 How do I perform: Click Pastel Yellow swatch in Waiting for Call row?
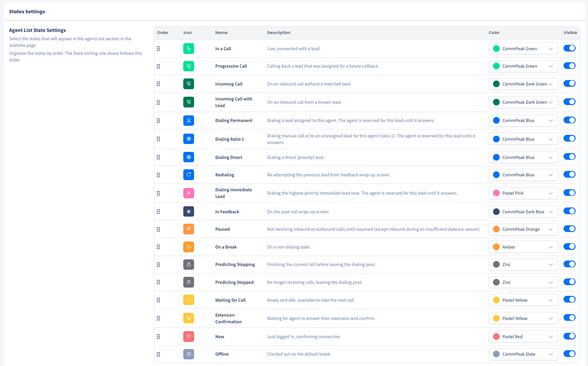pyautogui.click(x=496, y=300)
